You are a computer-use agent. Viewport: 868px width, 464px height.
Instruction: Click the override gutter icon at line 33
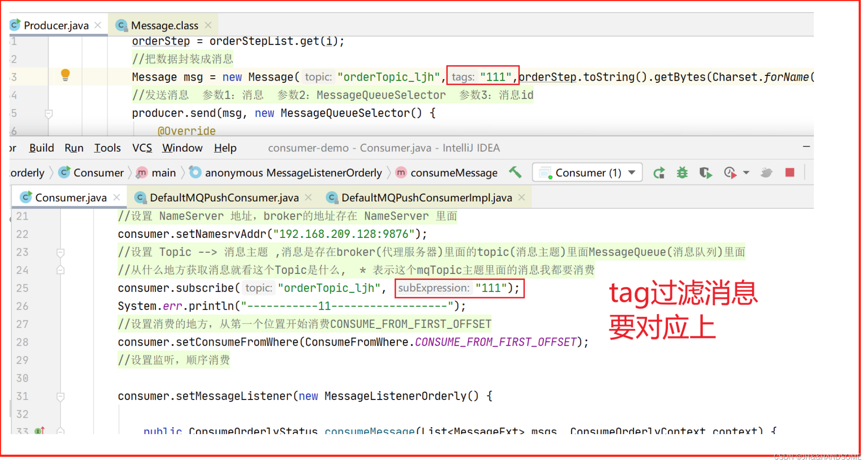tap(39, 431)
